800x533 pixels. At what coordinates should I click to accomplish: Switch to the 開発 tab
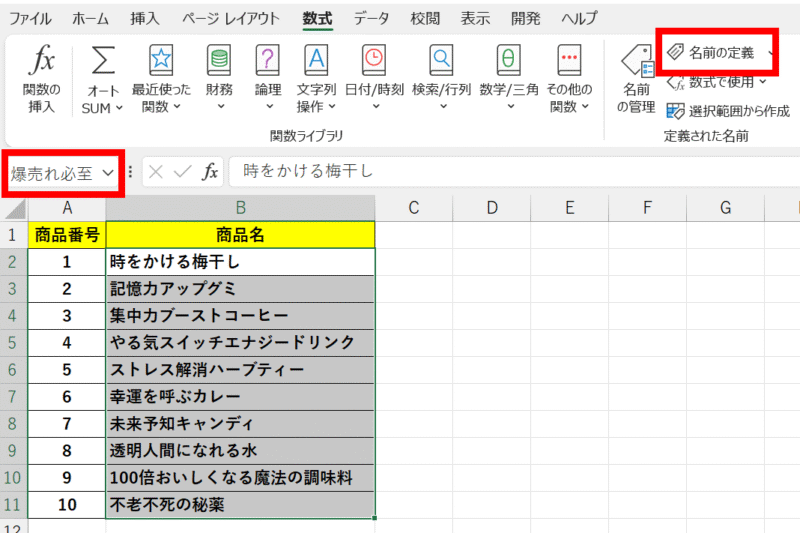pyautogui.click(x=526, y=19)
